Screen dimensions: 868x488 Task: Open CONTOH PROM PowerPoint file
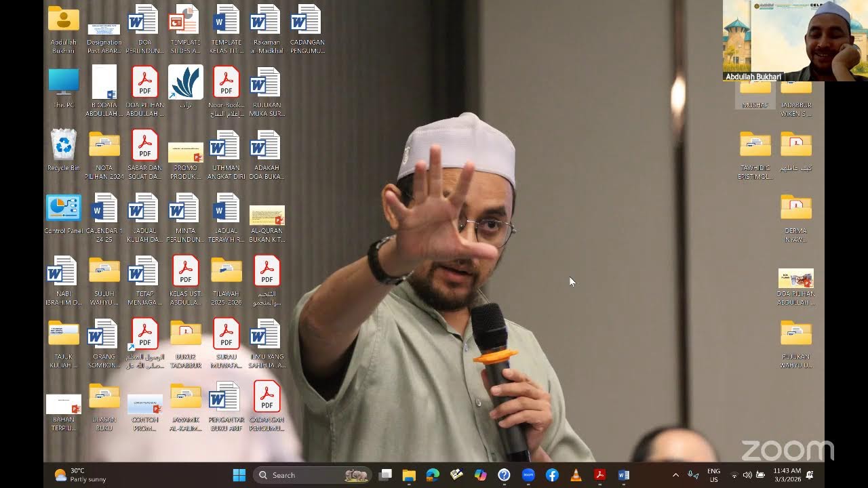coord(144,412)
